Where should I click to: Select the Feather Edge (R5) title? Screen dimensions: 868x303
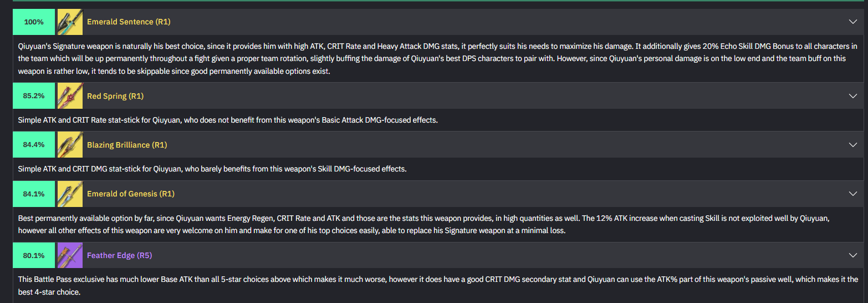tap(119, 255)
